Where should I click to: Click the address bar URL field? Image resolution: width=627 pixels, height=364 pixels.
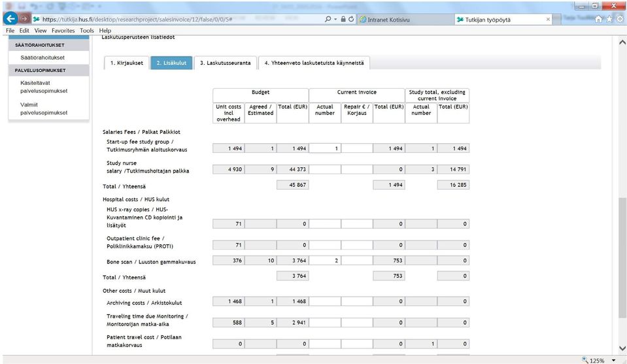(180, 19)
